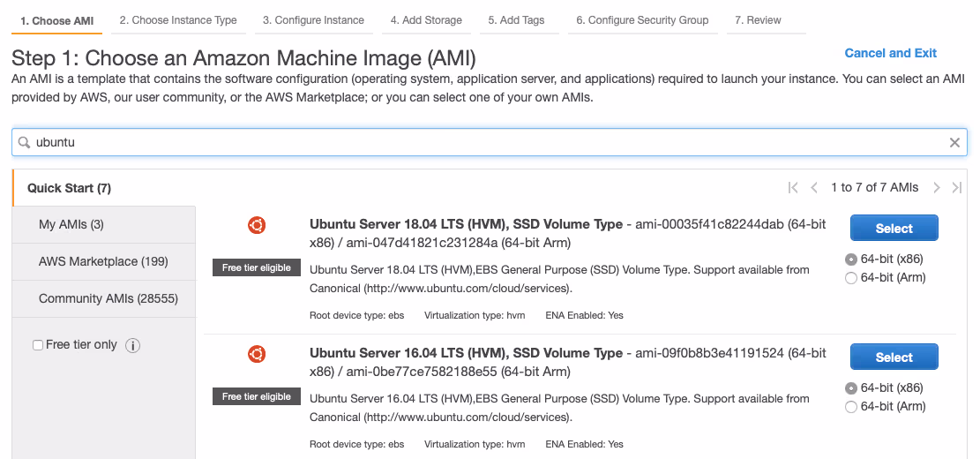The width and height of the screenshot is (980, 459).
Task: Focus the AMI search input field
Action: coord(490,143)
